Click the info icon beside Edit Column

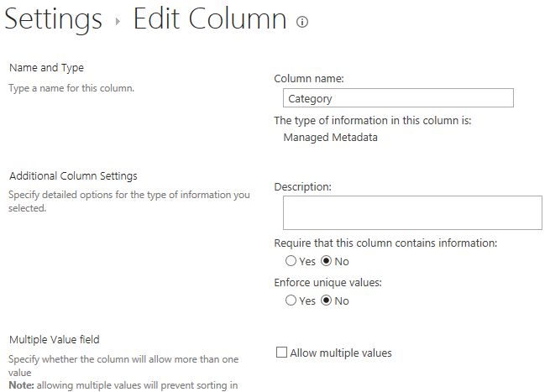(302, 23)
